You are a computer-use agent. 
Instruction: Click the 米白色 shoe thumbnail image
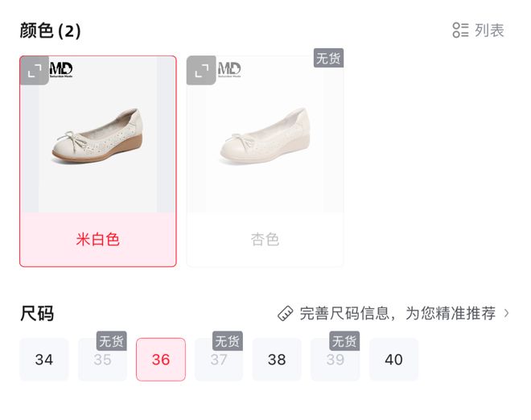[98, 135]
